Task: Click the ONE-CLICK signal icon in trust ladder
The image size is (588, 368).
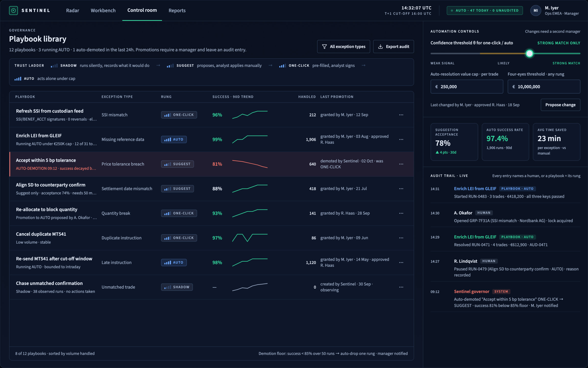Action: pos(282,66)
